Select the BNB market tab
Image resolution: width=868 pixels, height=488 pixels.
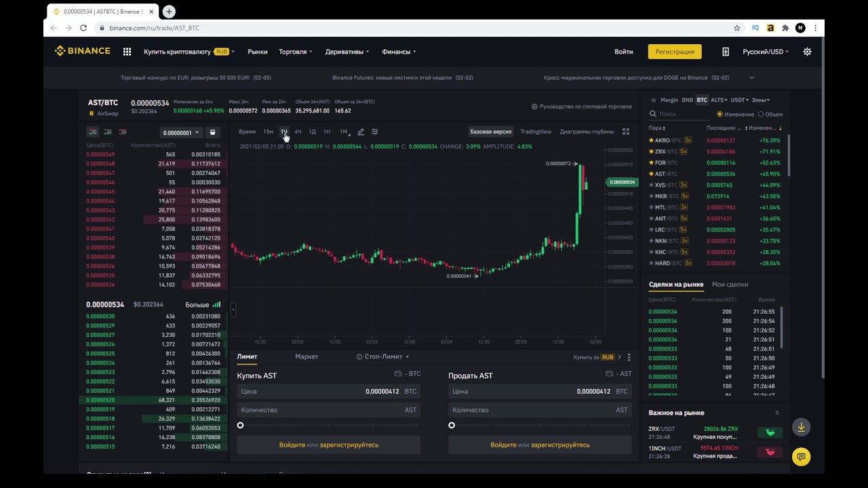pos(687,100)
